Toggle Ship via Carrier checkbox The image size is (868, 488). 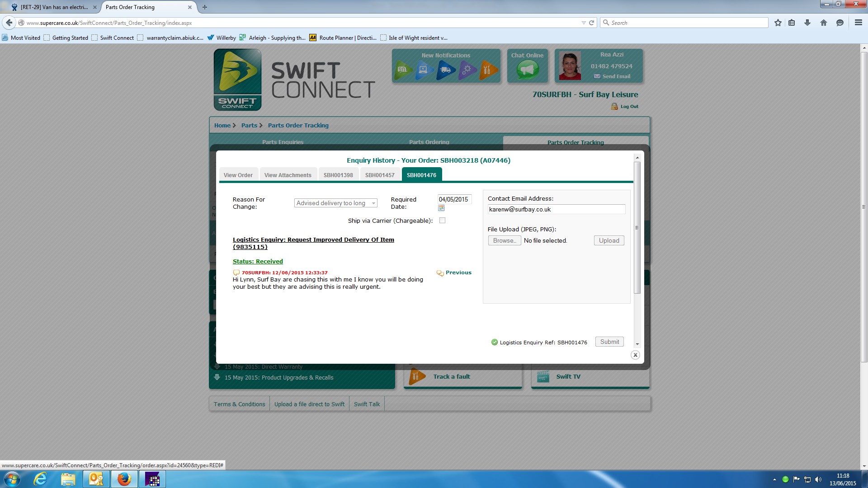tap(442, 221)
